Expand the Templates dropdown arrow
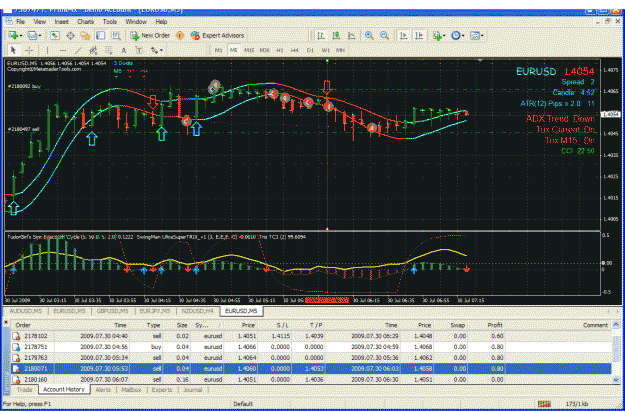Viewport: 625px width, 411px height. click(482, 36)
